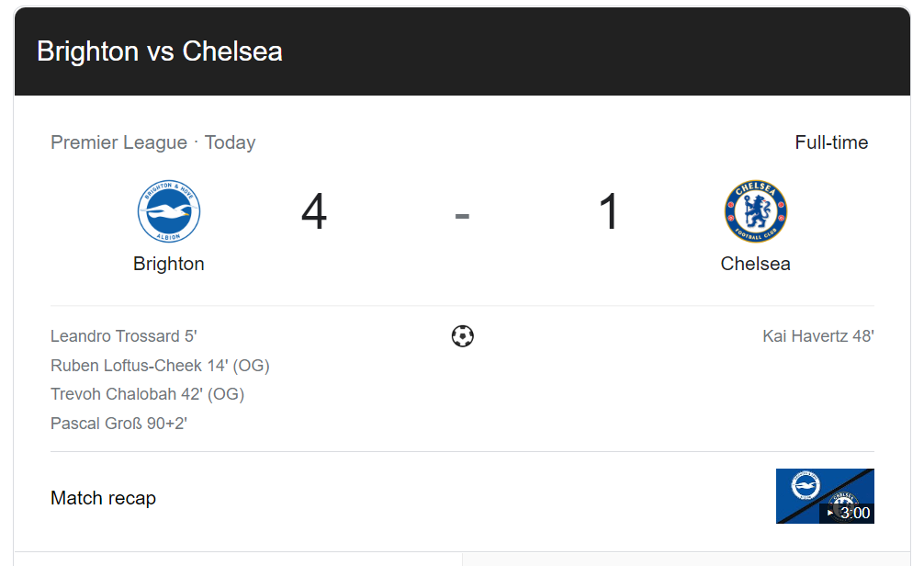The height and width of the screenshot is (566, 924).
Task: Click Brighton's score of 4
Action: pyautogui.click(x=314, y=211)
